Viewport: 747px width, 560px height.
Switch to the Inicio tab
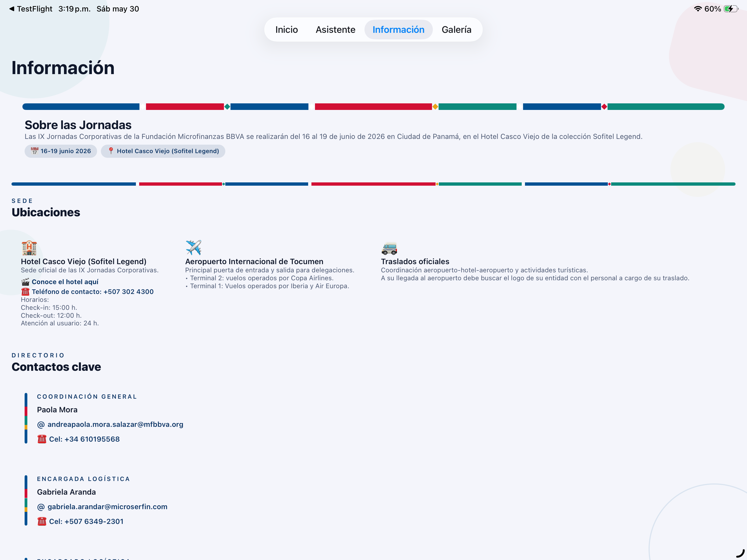click(286, 30)
